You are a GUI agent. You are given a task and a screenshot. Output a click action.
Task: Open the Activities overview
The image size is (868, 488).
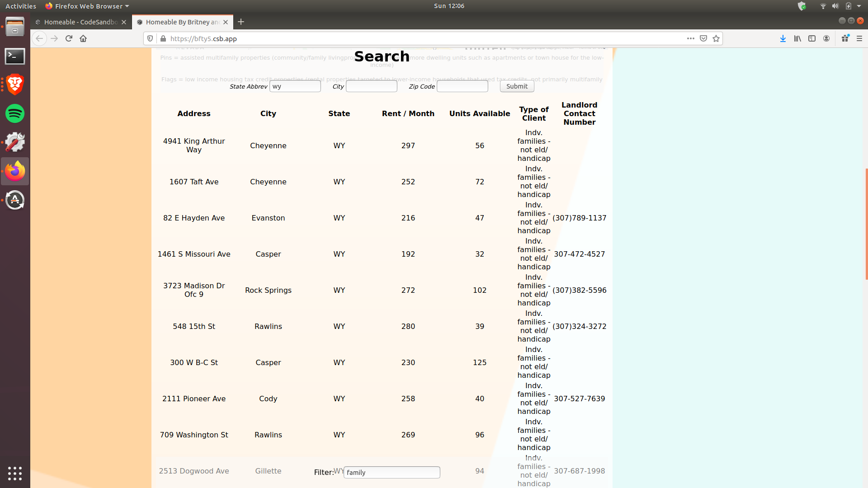tap(21, 6)
